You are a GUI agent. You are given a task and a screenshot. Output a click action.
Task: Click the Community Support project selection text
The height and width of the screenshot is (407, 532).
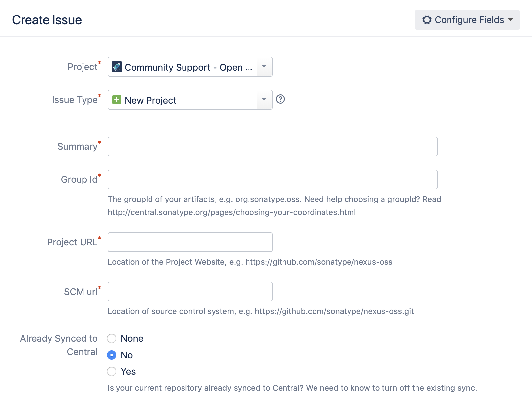pos(188,67)
